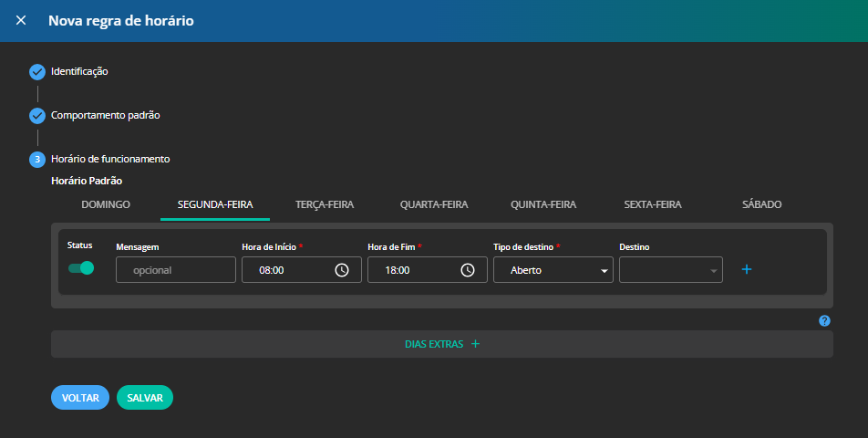Click the Voltar button

(x=80, y=398)
